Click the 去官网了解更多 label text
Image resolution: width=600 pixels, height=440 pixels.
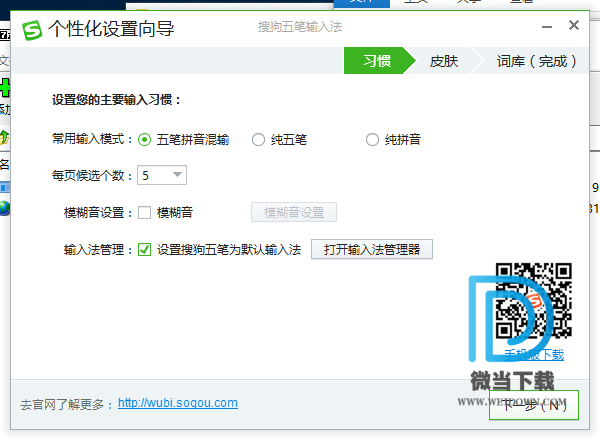[x=66, y=404]
